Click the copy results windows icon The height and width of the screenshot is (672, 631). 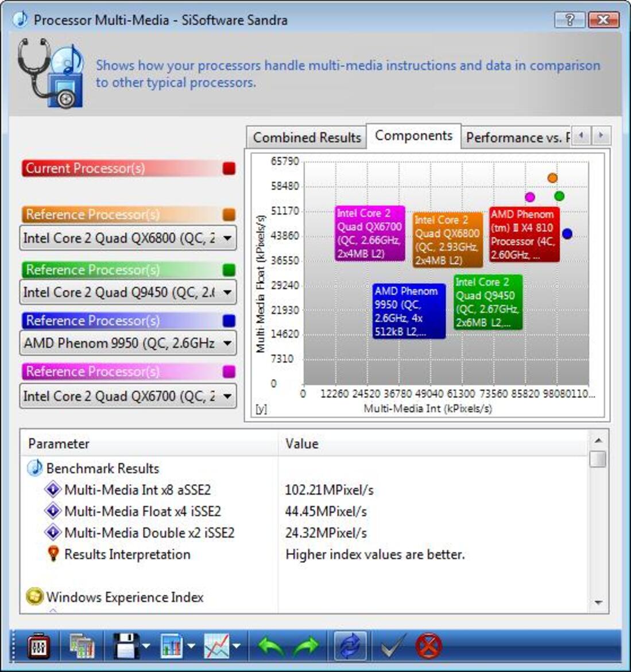[x=82, y=646]
